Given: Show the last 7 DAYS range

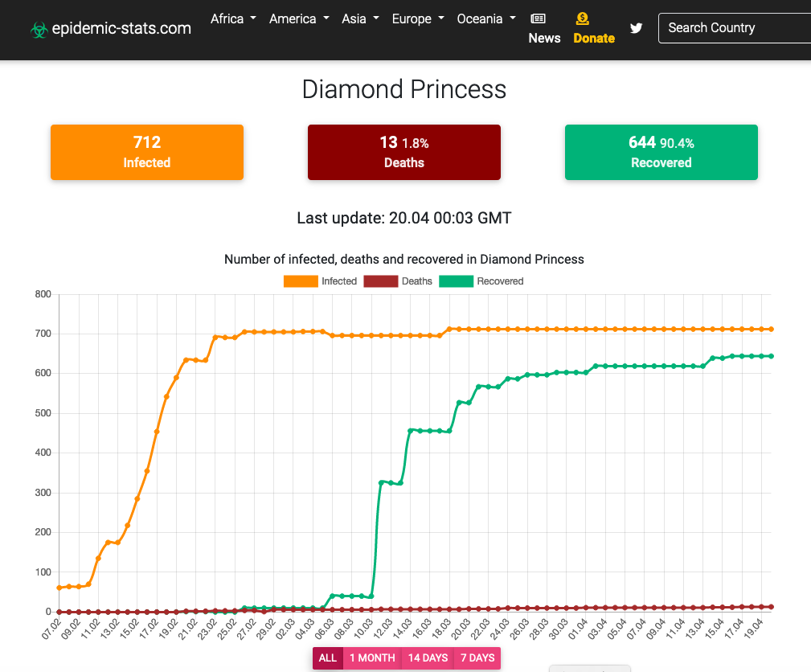Looking at the screenshot, I should (x=477, y=658).
